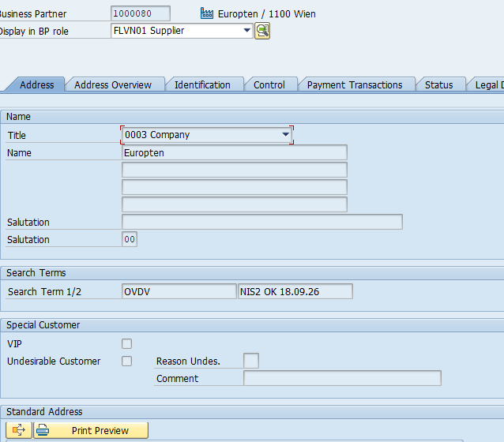This screenshot has width=504, height=442.
Task: Click the VIP label
Action: pos(14,343)
